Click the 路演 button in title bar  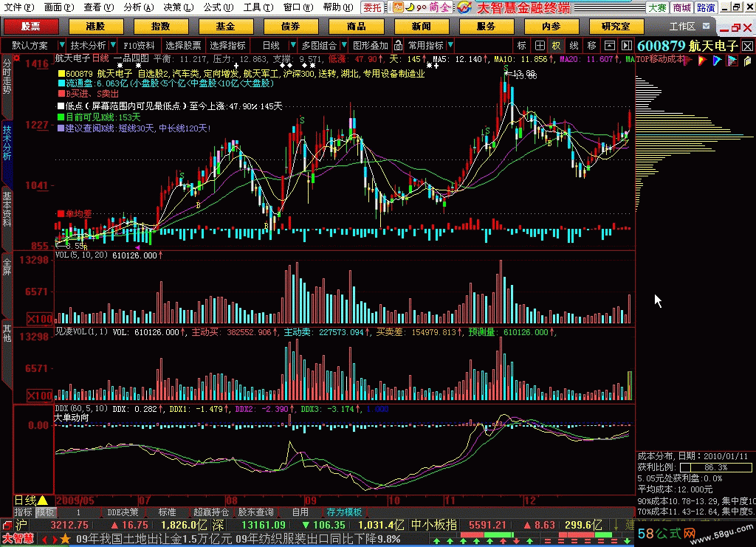click(706, 7)
